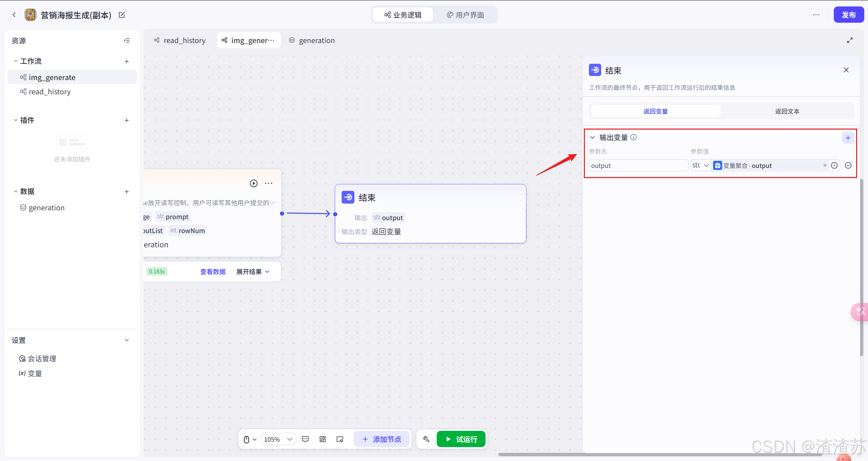The width and height of the screenshot is (868, 461).
Task: Click the auto-layout grid icon in toolbar
Action: point(322,439)
